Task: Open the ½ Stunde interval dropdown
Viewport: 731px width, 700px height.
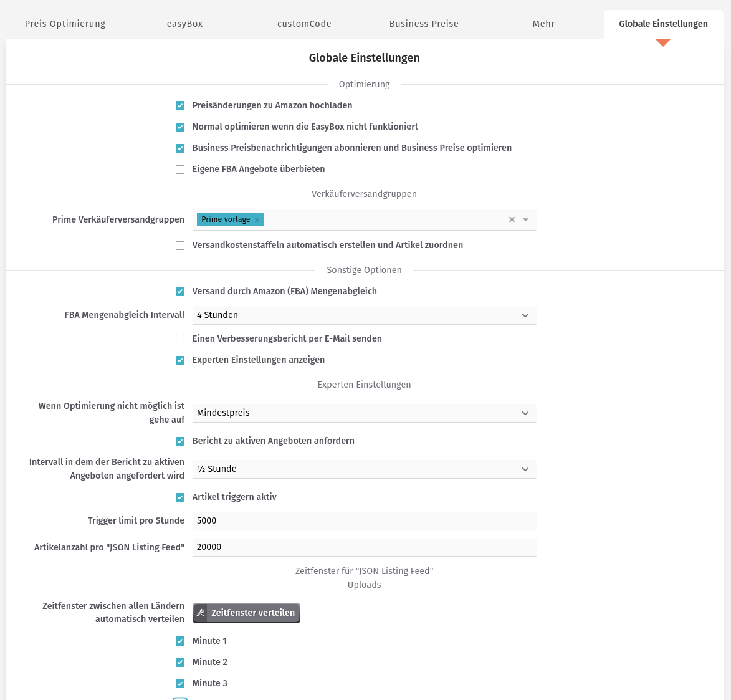Action: tap(364, 469)
